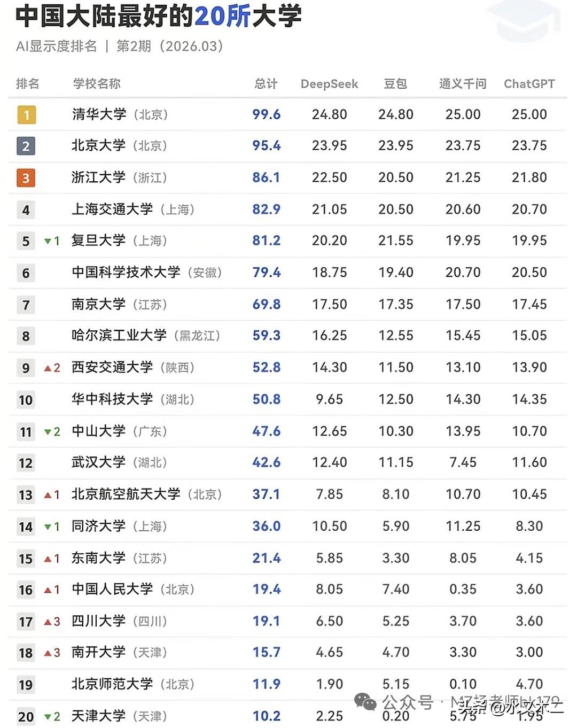
Task: Click total score 99.6
Action: [267, 114]
